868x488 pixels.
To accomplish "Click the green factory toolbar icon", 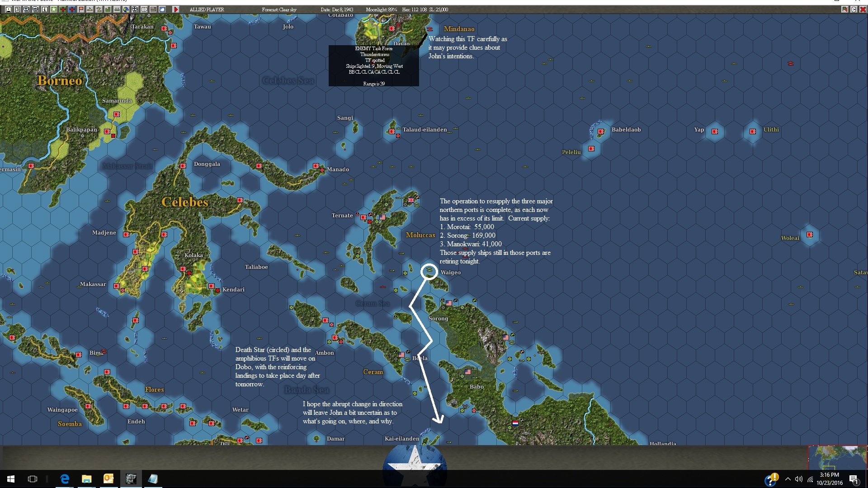I will pyautogui.click(x=108, y=9).
